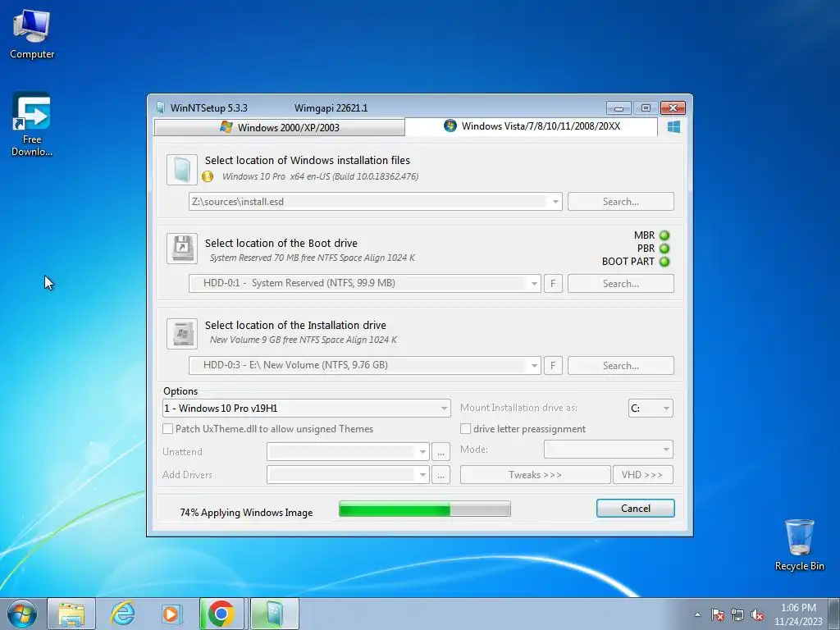
Task: Click the yellow image info indicator icon
Action: (x=208, y=176)
